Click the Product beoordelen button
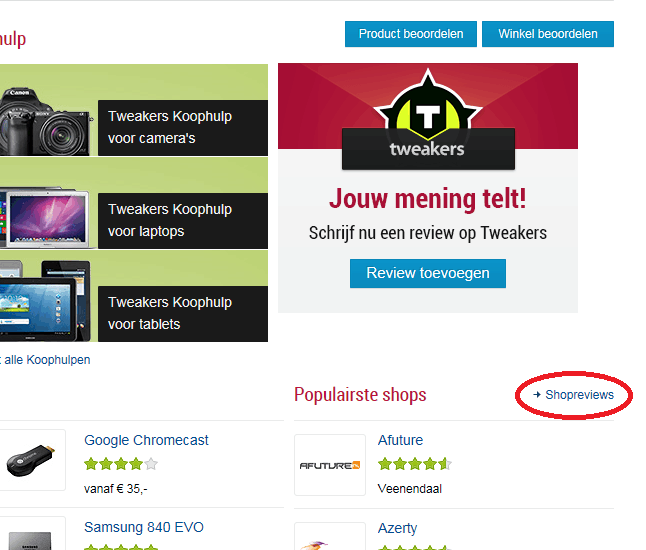 pos(411,34)
